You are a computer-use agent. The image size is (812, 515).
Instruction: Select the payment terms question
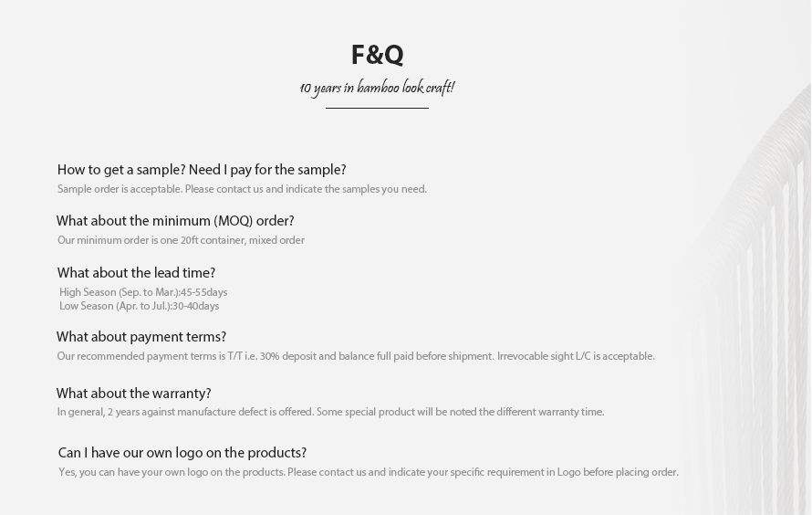141,337
